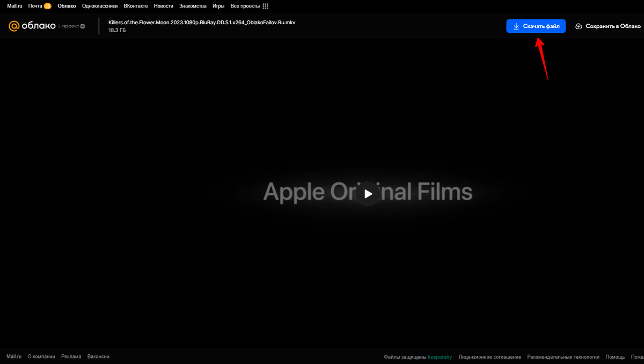644x364 pixels.
Task: Go to ВКонтакте in top navigation
Action: tap(135, 6)
